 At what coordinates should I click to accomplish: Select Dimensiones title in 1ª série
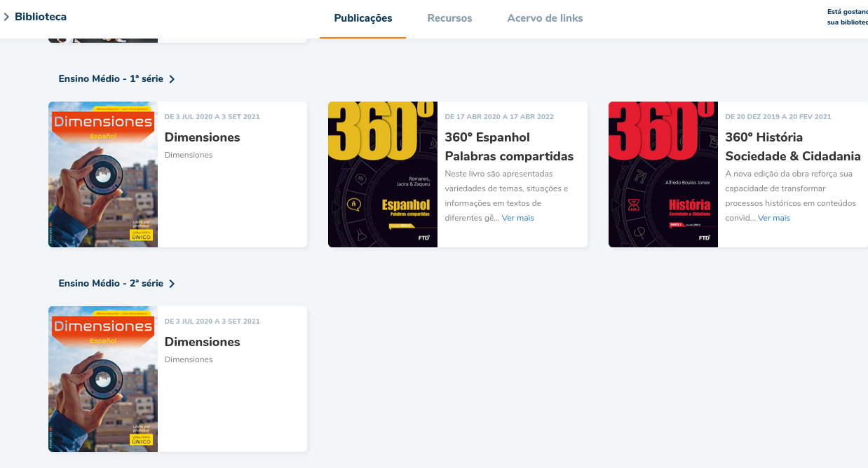click(x=203, y=137)
